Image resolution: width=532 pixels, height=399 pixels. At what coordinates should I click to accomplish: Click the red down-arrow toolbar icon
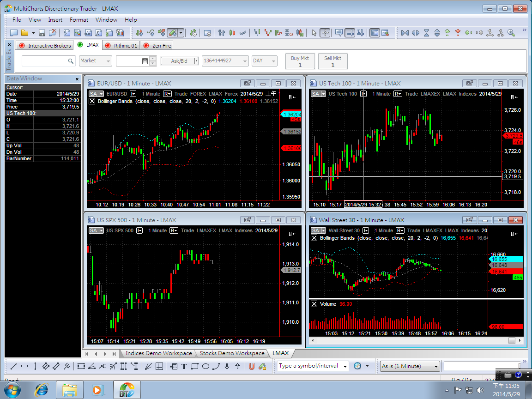(x=458, y=33)
